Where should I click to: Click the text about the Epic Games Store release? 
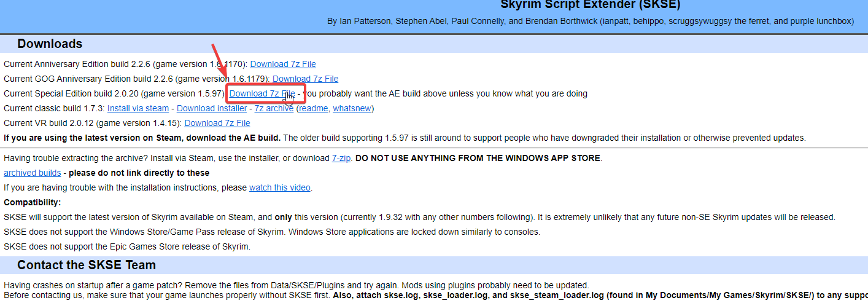click(x=127, y=246)
